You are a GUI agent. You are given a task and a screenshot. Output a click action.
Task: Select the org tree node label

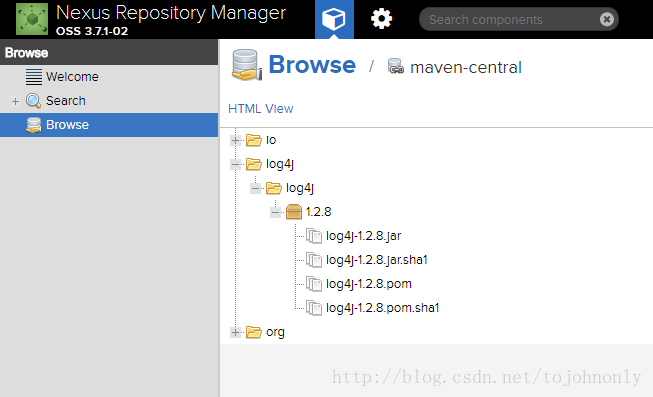click(275, 332)
